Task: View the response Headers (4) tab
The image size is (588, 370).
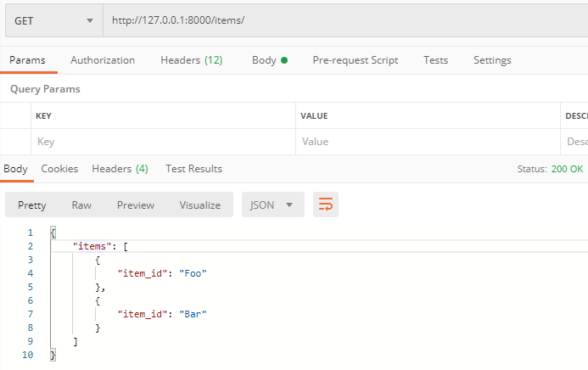Action: pos(120,169)
